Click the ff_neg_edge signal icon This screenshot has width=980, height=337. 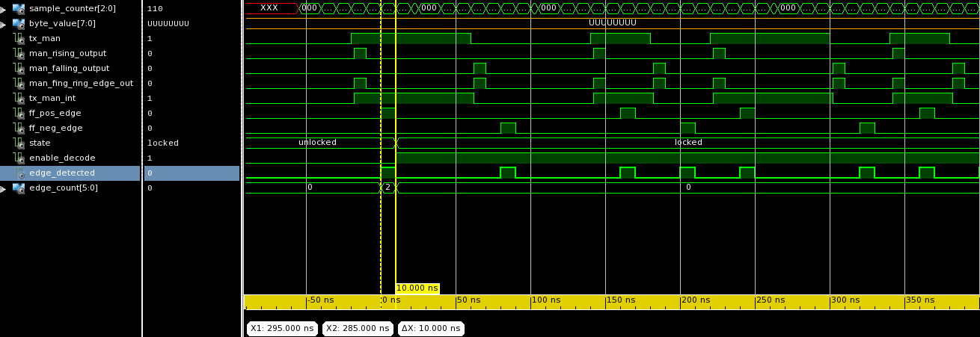click(x=19, y=128)
